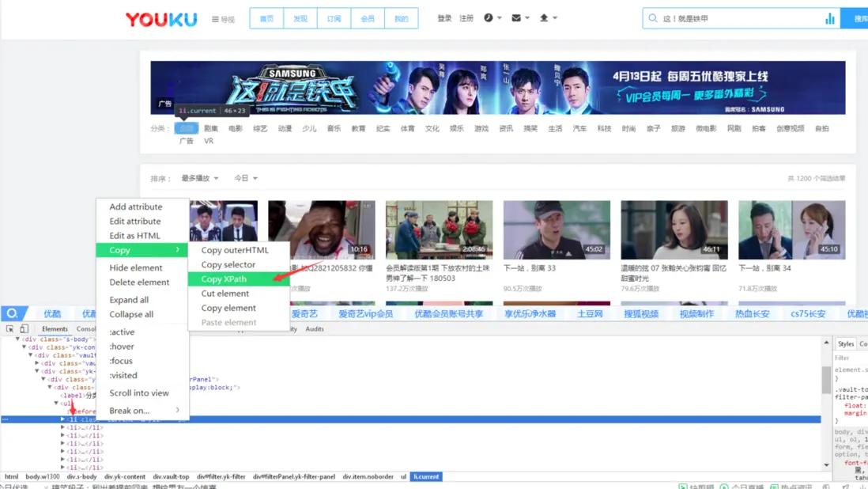Open the 搜狐视频 bookmark
Viewport: 868px width, 489px height.
coord(641,313)
